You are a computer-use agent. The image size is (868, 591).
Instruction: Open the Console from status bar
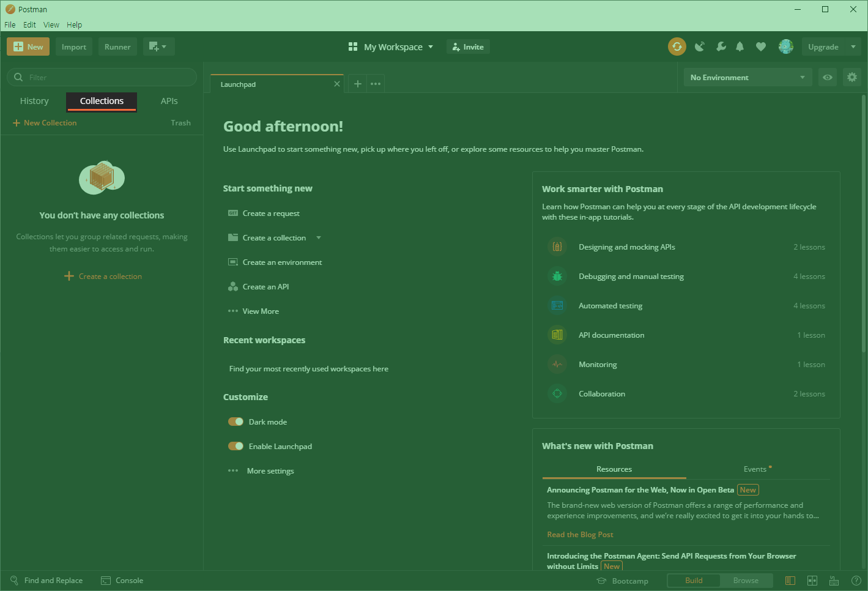click(x=122, y=581)
